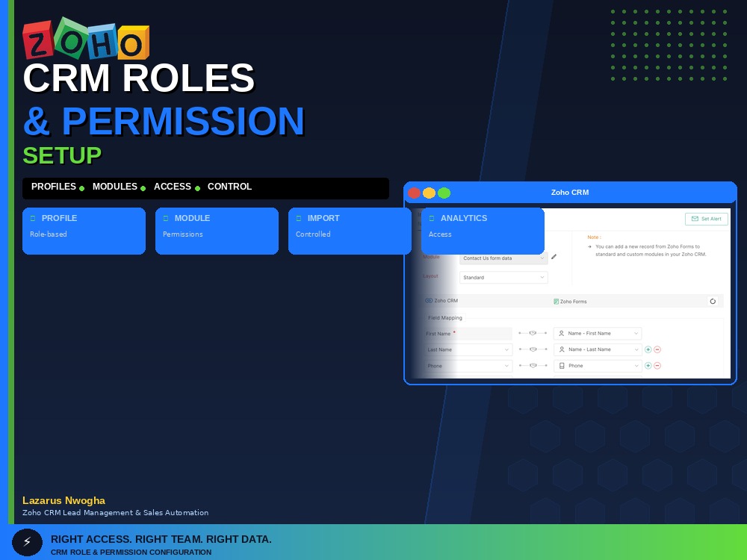Click the phone device icon in the Phone field

pos(562,366)
